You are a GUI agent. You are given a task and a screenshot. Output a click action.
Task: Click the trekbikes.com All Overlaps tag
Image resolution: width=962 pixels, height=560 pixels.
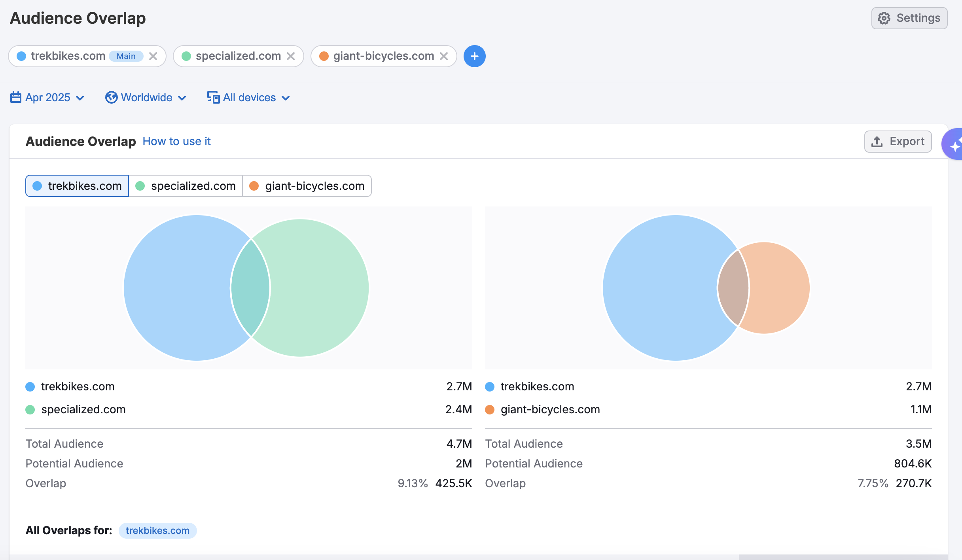point(157,530)
